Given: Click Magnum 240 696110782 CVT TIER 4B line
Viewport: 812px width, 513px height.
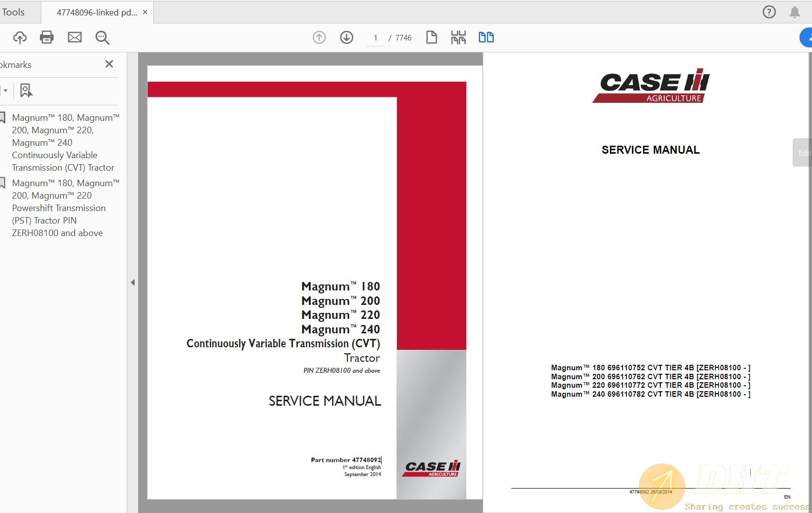Looking at the screenshot, I should point(650,394).
